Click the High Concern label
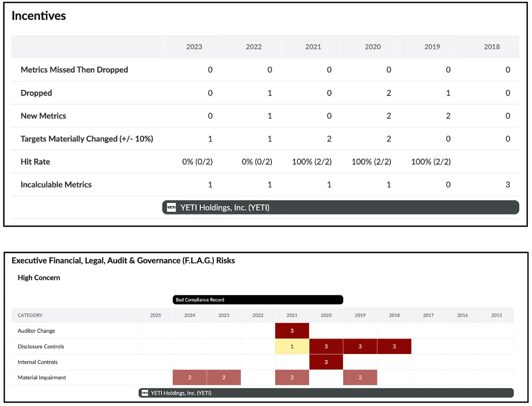Image resolution: width=532 pixels, height=406 pixels. point(39,278)
